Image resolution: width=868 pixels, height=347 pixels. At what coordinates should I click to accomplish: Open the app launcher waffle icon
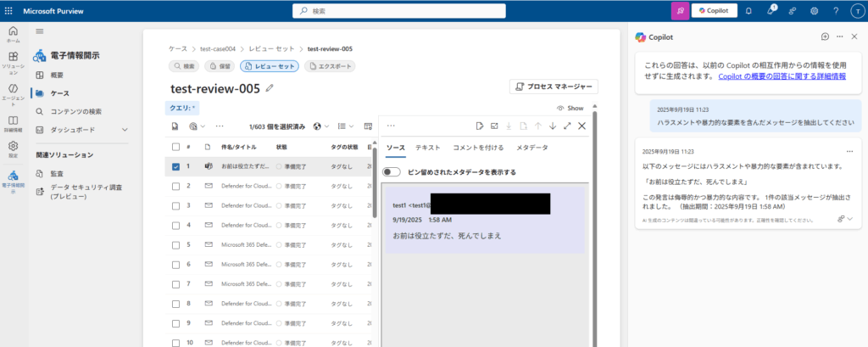pyautogui.click(x=8, y=11)
